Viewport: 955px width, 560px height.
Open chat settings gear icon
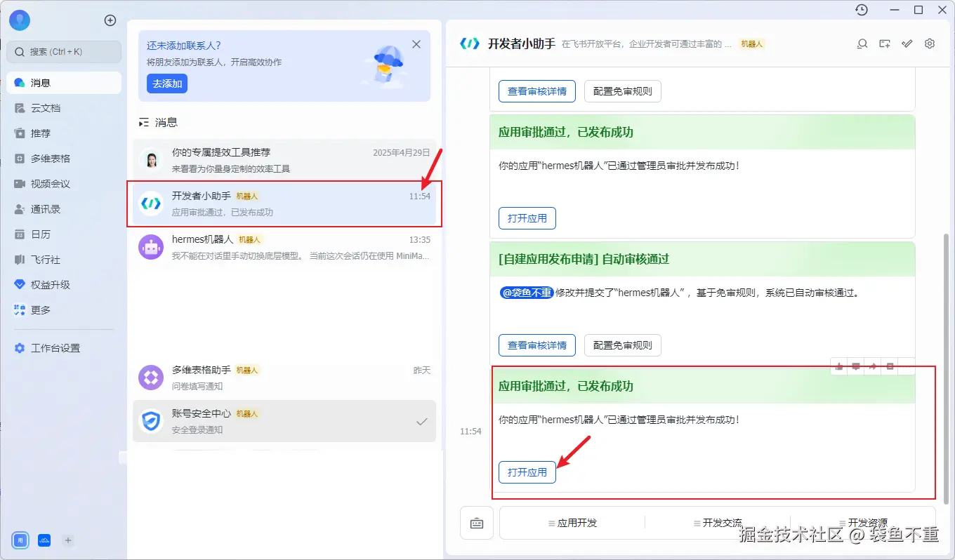pyautogui.click(x=930, y=44)
